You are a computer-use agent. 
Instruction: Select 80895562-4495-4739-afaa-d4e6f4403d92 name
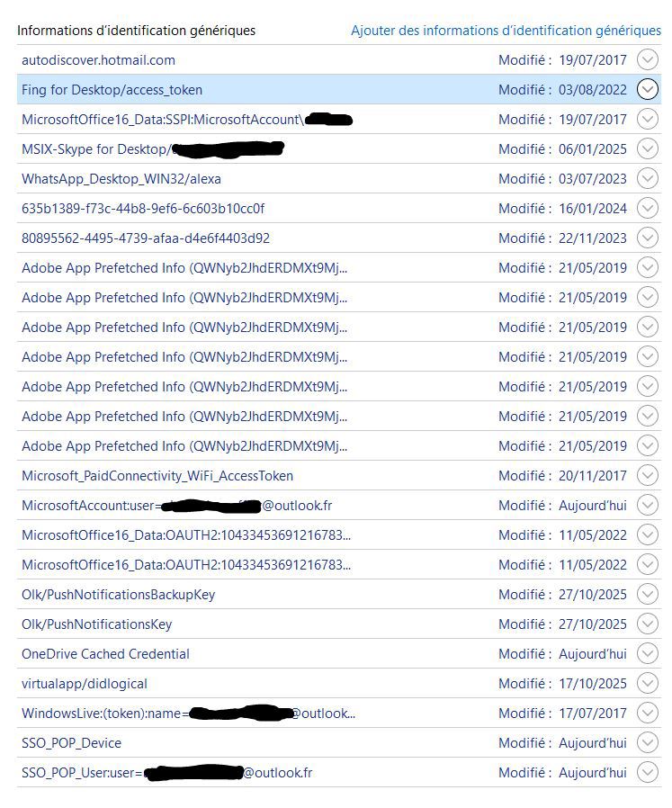click(146, 238)
